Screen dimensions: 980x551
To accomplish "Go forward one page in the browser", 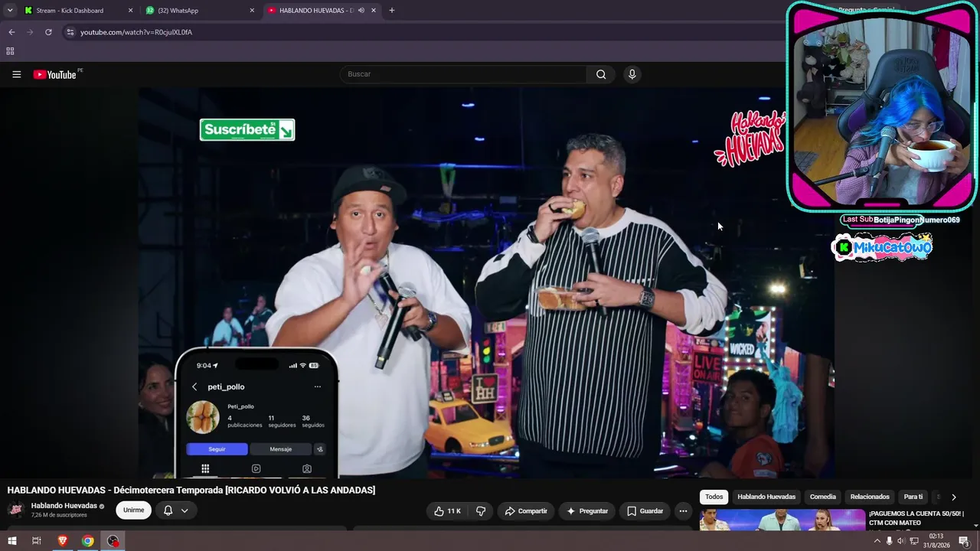I will coord(30,32).
